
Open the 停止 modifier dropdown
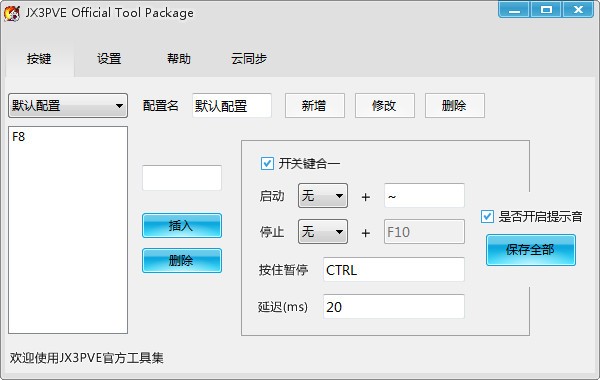click(323, 232)
